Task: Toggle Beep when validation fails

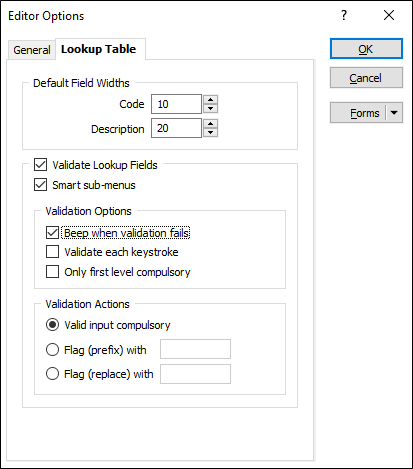Action: pos(52,233)
